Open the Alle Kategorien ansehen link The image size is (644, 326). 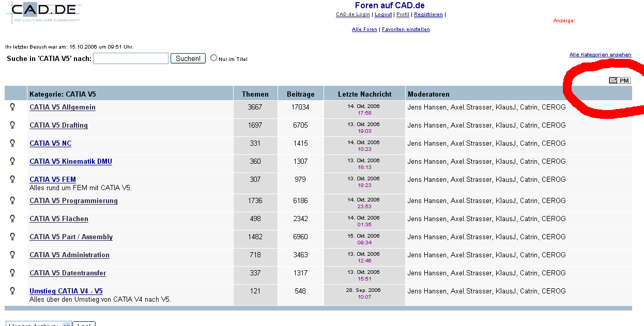point(600,55)
